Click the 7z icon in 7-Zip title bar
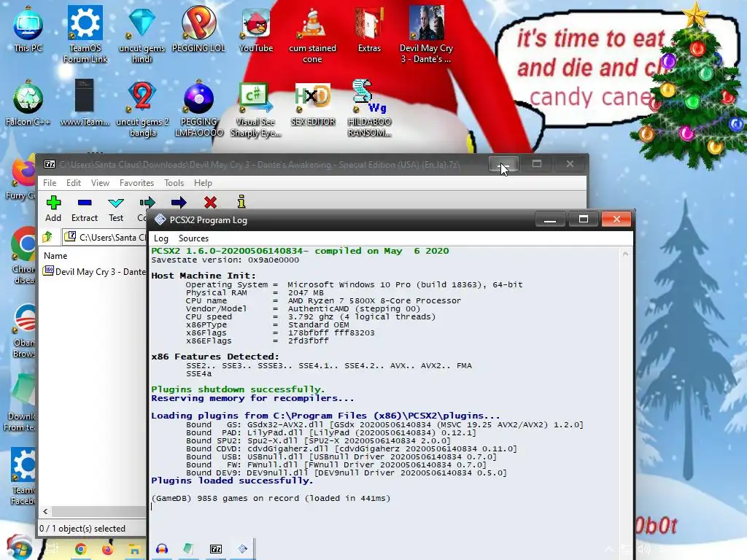Viewport: 747px width, 560px height. (x=50, y=164)
